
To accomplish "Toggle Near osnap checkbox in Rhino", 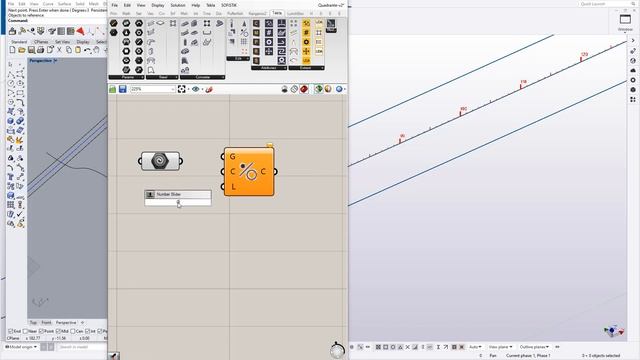I will 25,331.
